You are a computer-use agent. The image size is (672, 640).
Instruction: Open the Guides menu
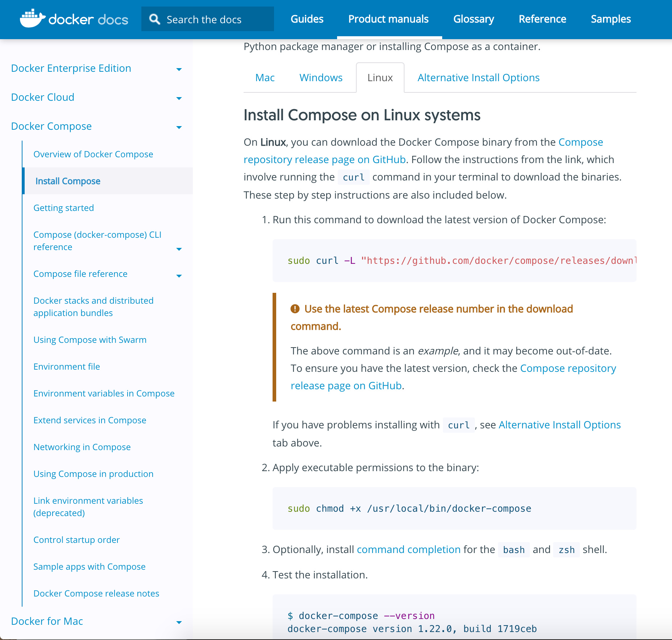pyautogui.click(x=307, y=19)
